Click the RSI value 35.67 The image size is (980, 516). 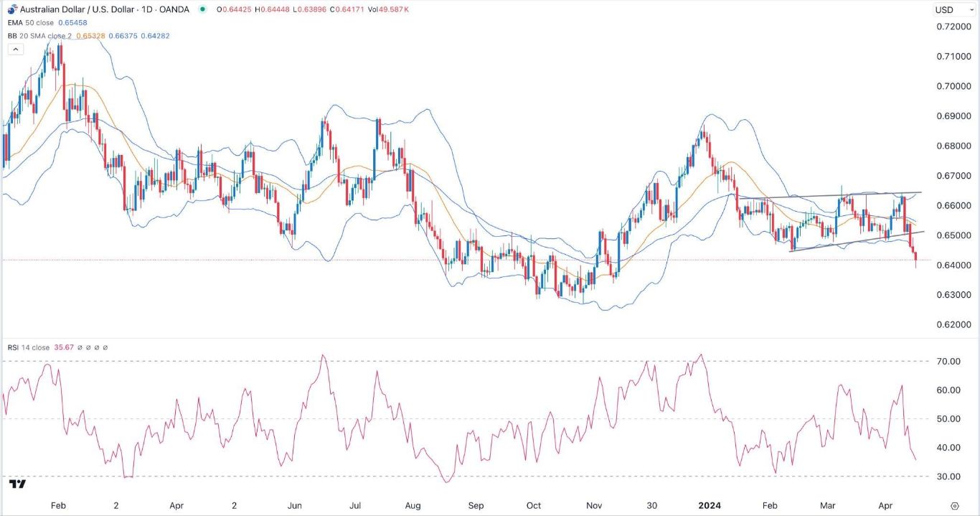(x=64, y=347)
